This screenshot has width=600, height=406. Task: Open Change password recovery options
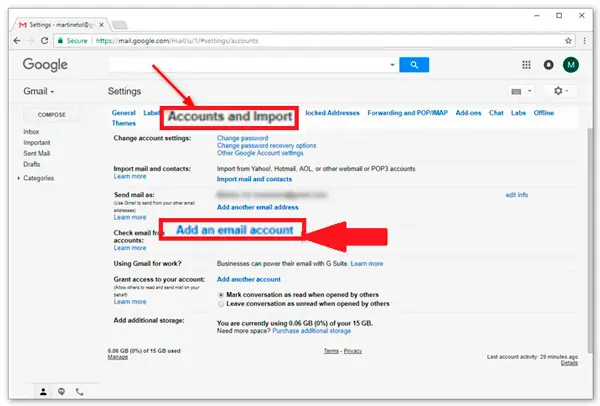266,146
